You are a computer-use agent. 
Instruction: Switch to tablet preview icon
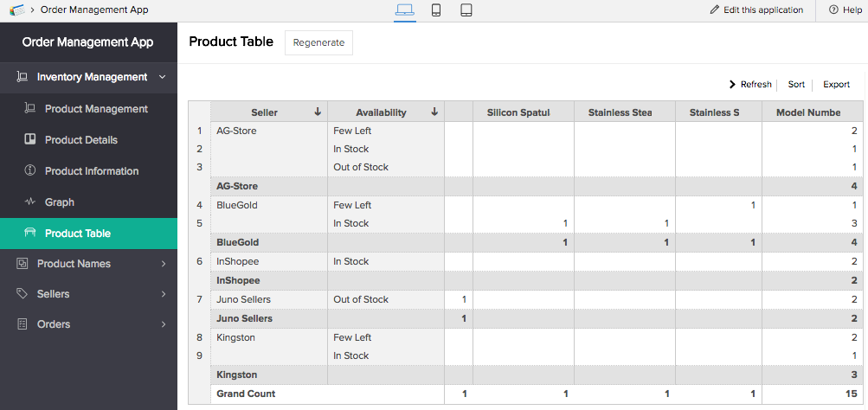[466, 10]
